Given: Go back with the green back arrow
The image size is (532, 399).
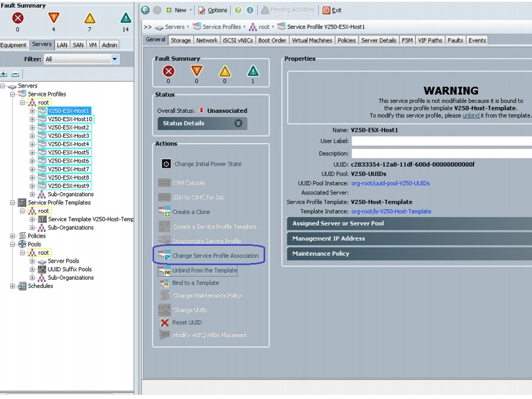Looking at the screenshot, I should pos(145,10).
